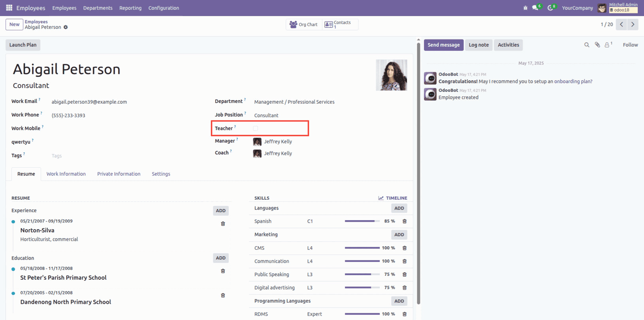Viewport: 644px width, 320px height.
Task: Add an Education resume line
Action: tap(221, 258)
